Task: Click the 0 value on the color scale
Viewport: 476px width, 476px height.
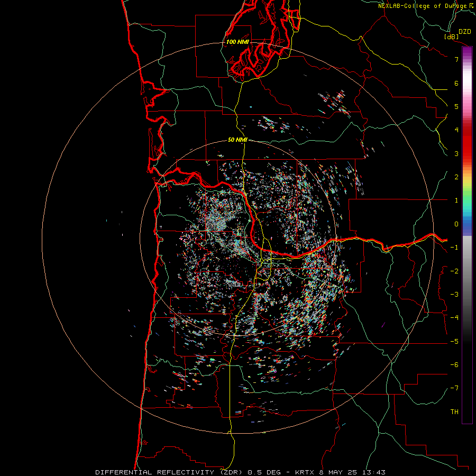Action: tap(456, 224)
